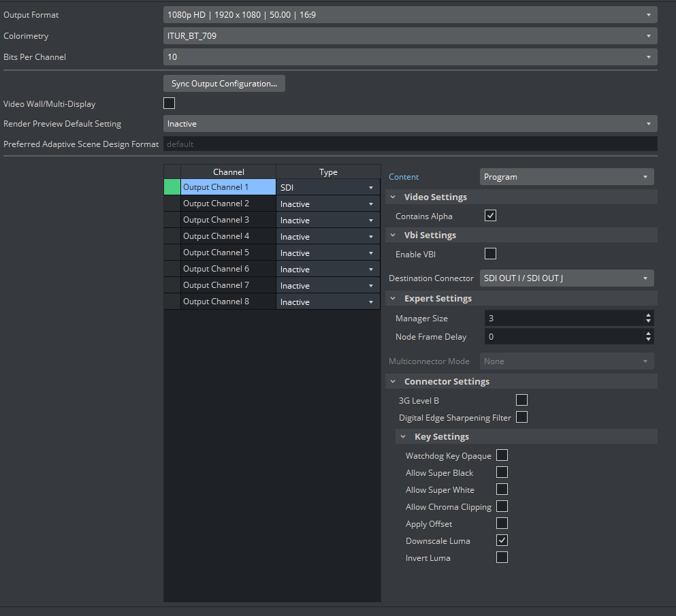Screen dimensions: 676x616
Task: Click the Preferred Adaptive Scene Design Format field
Action: point(410,144)
